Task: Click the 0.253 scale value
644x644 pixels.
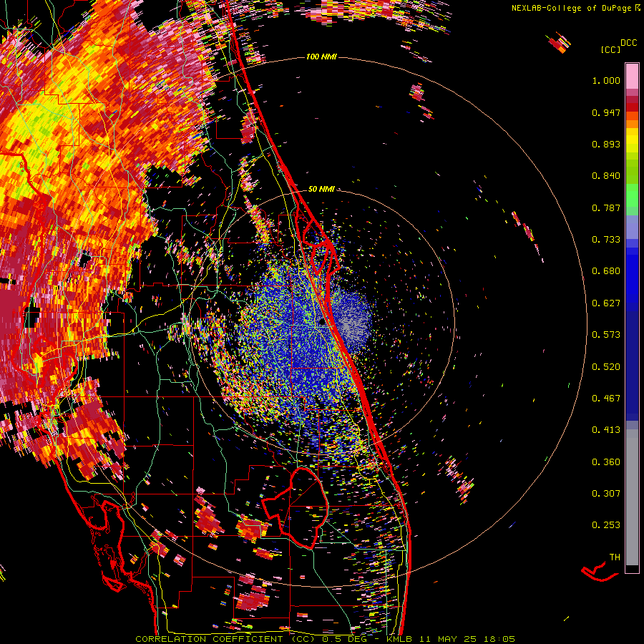Action: (x=606, y=525)
